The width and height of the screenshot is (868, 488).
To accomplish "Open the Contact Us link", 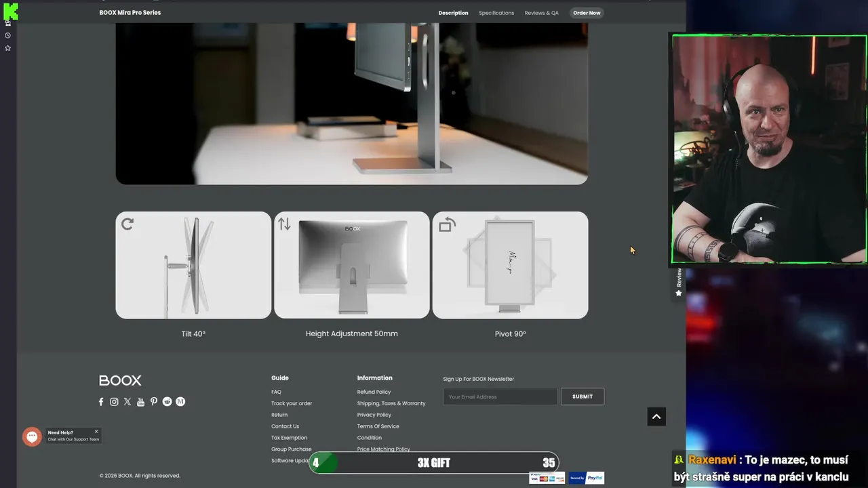I will click(285, 426).
